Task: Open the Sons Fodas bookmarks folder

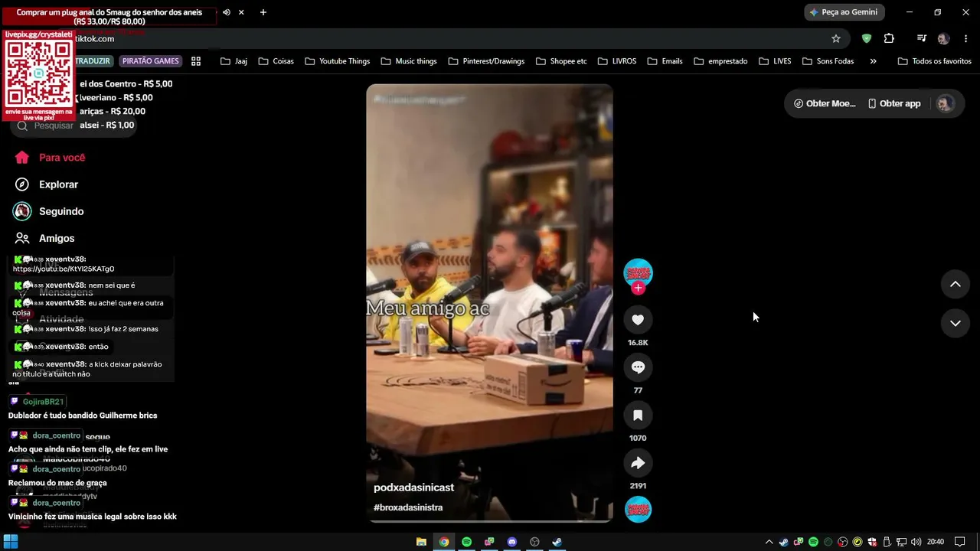Action: (828, 61)
